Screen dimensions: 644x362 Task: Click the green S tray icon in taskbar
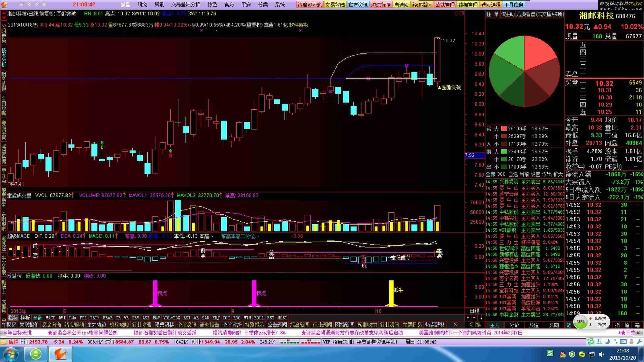pos(550,353)
